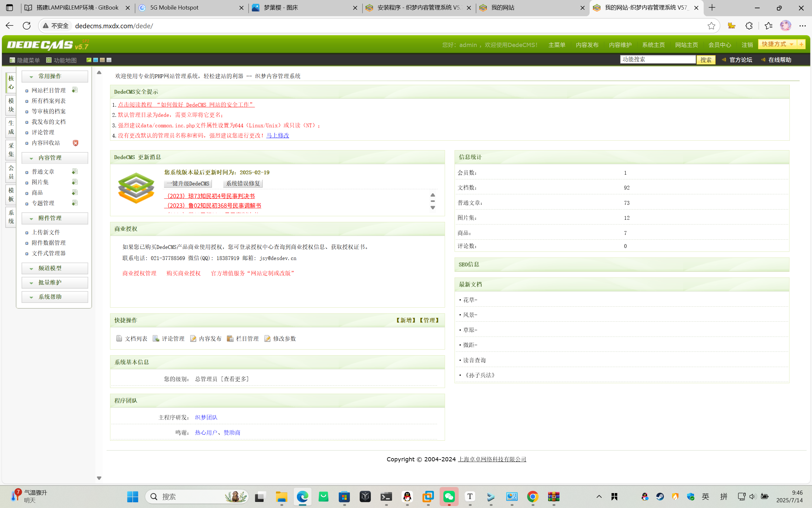Click the DedeCMS logo in the header

pos(48,45)
